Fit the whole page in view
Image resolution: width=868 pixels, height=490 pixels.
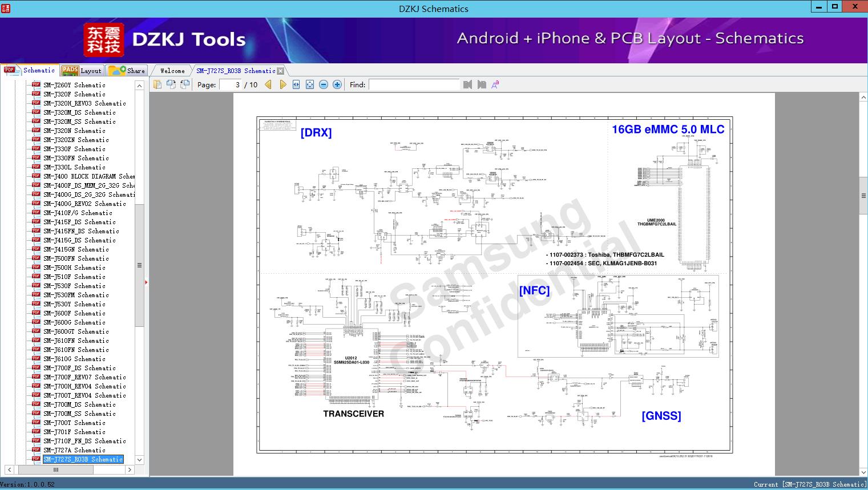point(310,84)
